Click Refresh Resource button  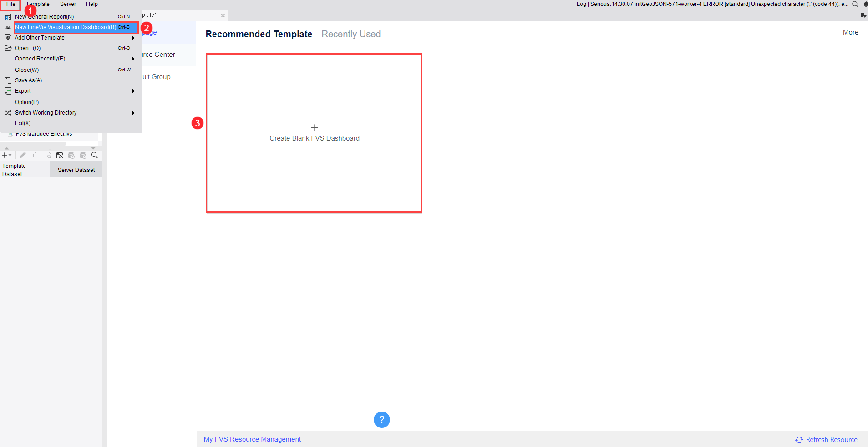tap(826, 440)
